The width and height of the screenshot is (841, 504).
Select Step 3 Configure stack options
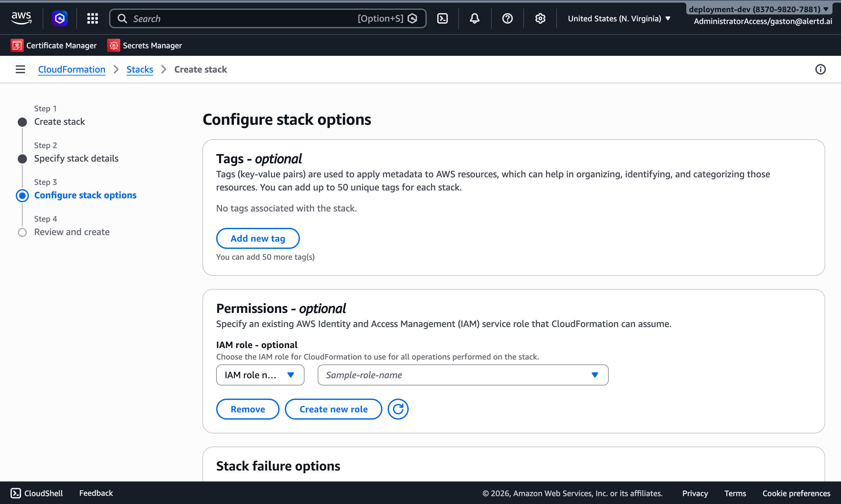pos(85,195)
